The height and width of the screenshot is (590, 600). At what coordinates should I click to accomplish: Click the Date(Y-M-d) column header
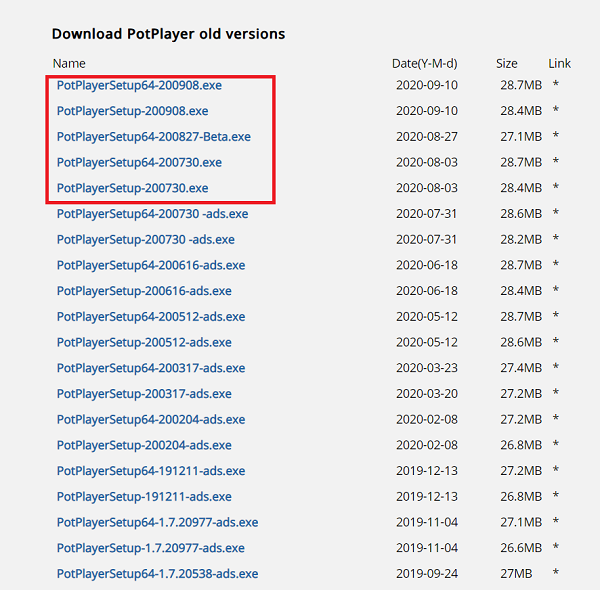(x=425, y=64)
